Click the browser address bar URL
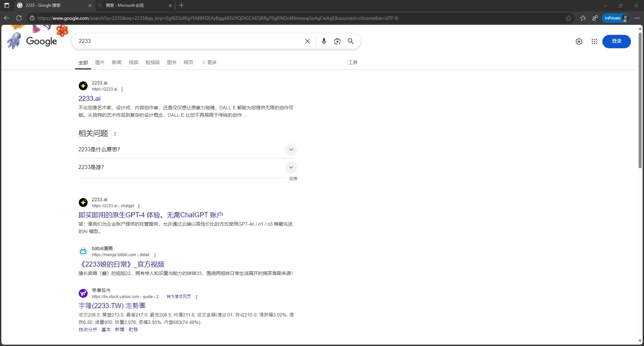 pyautogui.click(x=217, y=18)
